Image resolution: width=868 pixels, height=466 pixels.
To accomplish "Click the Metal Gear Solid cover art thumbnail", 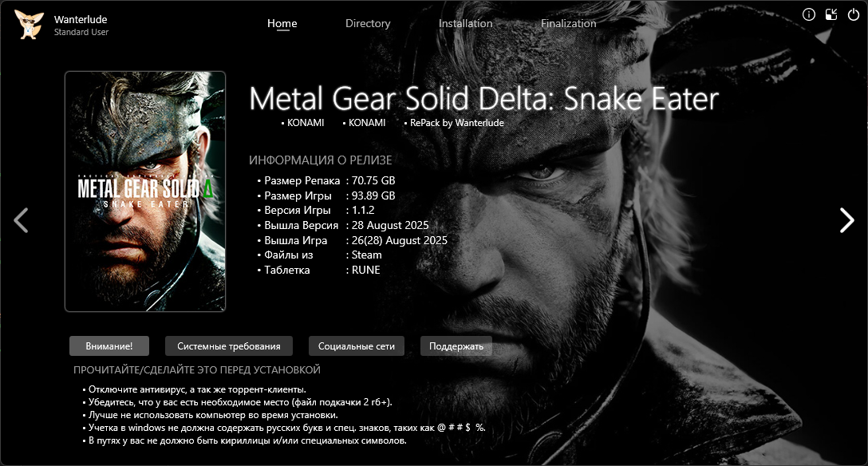I will pyautogui.click(x=145, y=192).
